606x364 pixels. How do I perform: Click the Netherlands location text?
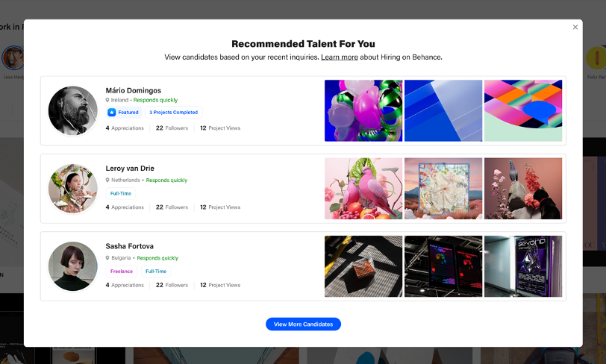tap(125, 180)
